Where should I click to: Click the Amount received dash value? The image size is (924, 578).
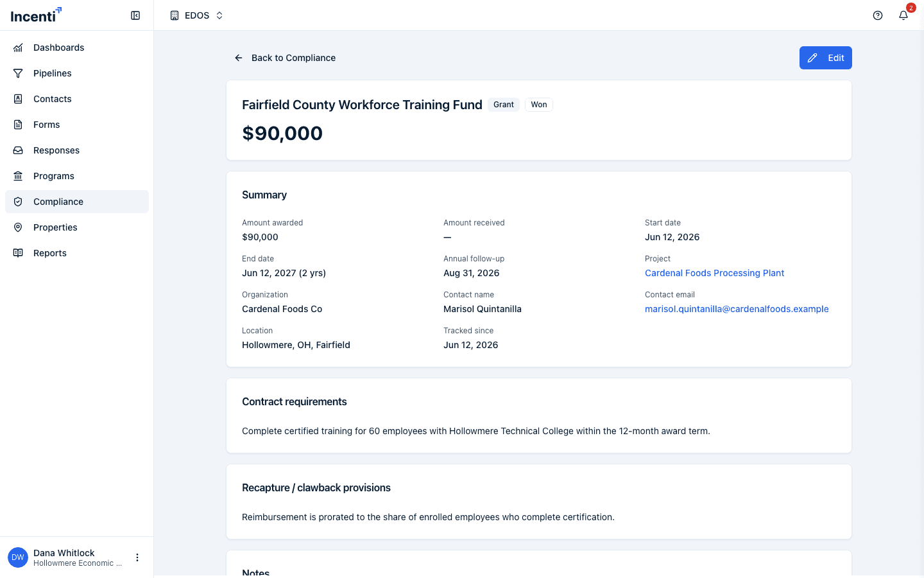(447, 237)
